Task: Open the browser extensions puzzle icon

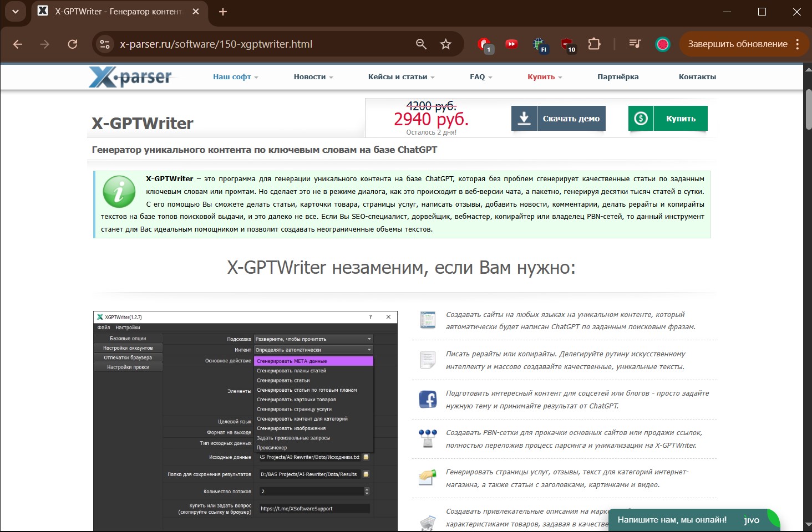Action: click(x=594, y=44)
